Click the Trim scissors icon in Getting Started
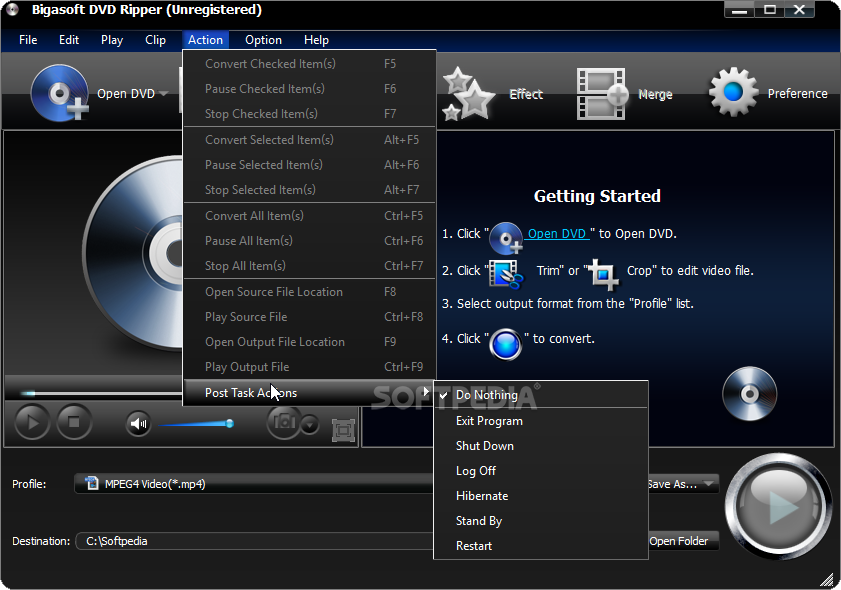The image size is (841, 590). click(x=505, y=274)
